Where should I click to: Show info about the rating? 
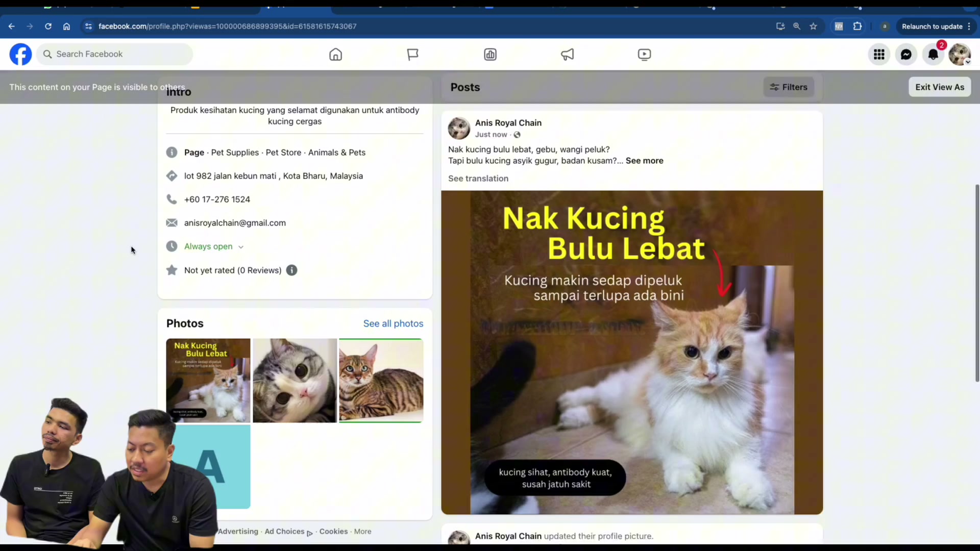(291, 270)
